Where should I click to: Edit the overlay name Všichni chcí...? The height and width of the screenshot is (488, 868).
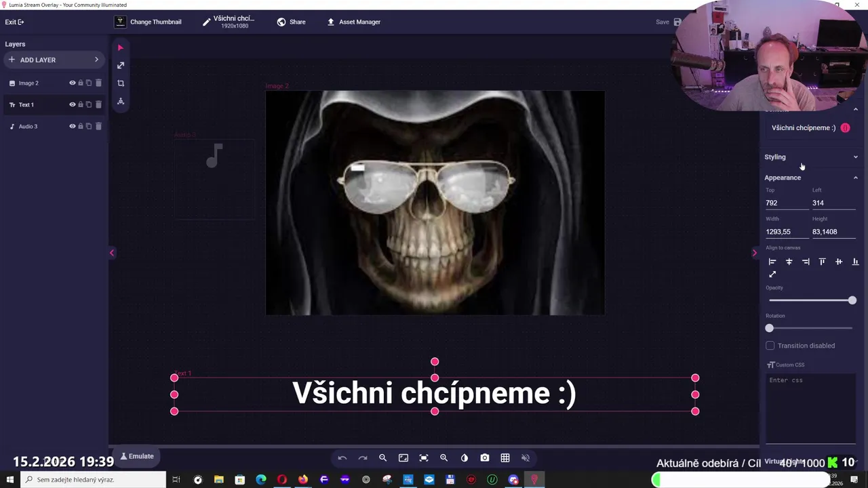tap(229, 22)
